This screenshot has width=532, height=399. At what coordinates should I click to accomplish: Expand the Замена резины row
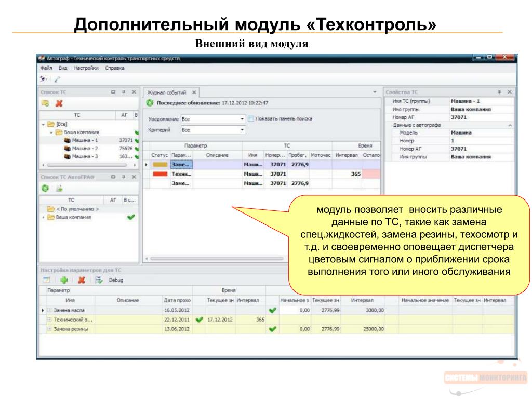pos(49,329)
